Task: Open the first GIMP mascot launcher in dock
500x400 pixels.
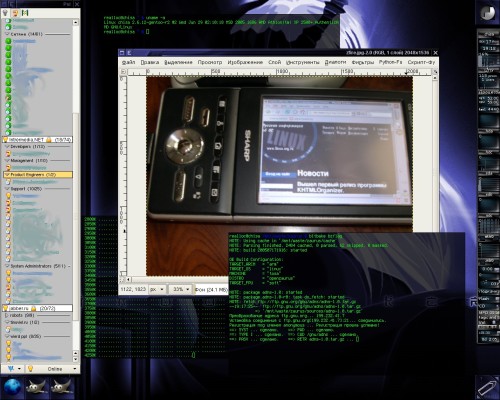Action: [36, 387]
